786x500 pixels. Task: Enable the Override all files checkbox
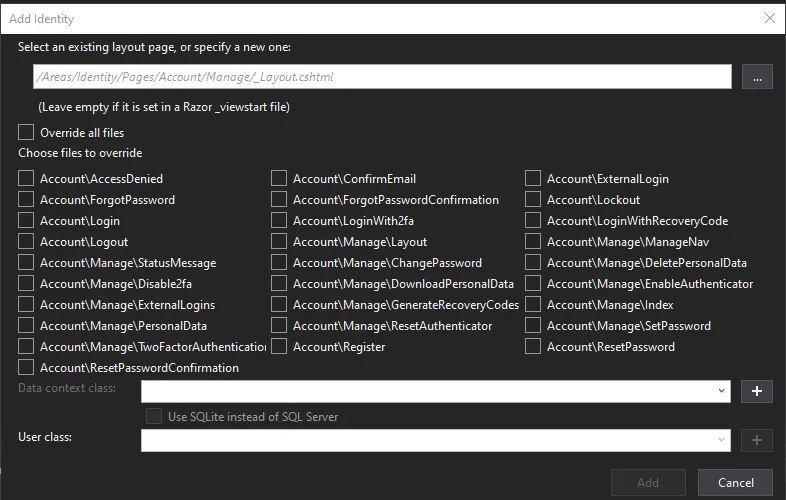[26, 132]
